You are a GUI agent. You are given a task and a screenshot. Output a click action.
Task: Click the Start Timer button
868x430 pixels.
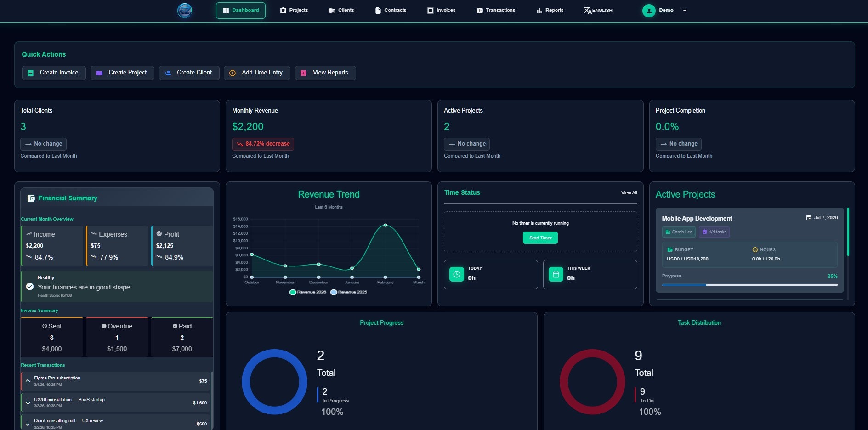click(540, 238)
